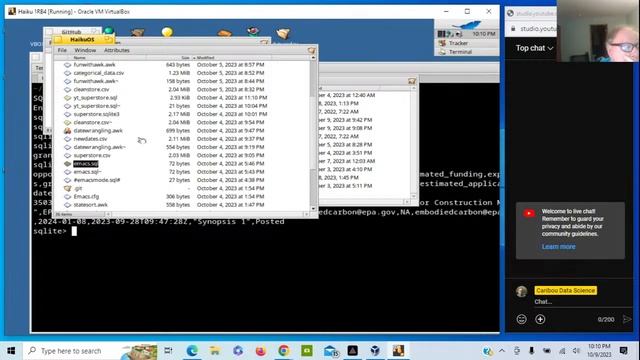Open the yellow lightbulb desktop icon
640x360 pixels.
[167, 31]
